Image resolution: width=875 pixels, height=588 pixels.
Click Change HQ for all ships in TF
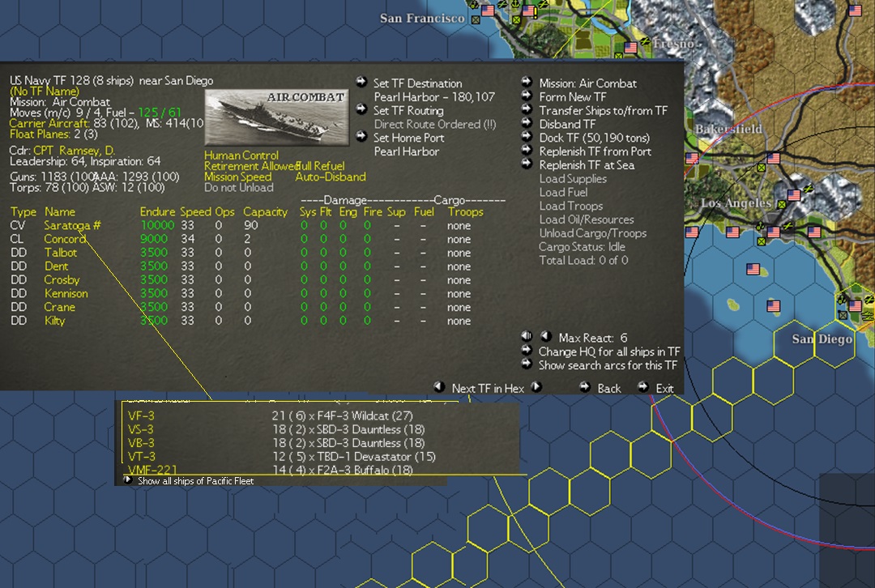608,352
